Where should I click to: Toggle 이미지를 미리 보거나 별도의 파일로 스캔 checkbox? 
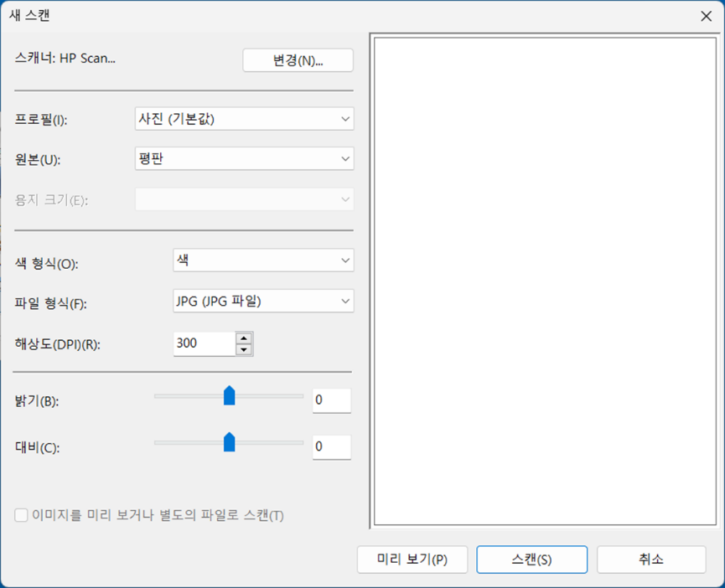[x=21, y=515]
